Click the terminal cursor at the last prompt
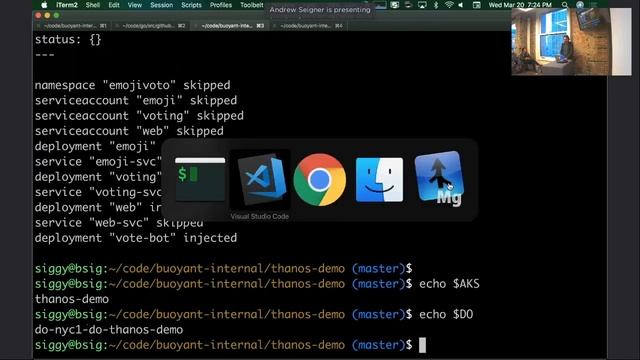 click(x=422, y=345)
